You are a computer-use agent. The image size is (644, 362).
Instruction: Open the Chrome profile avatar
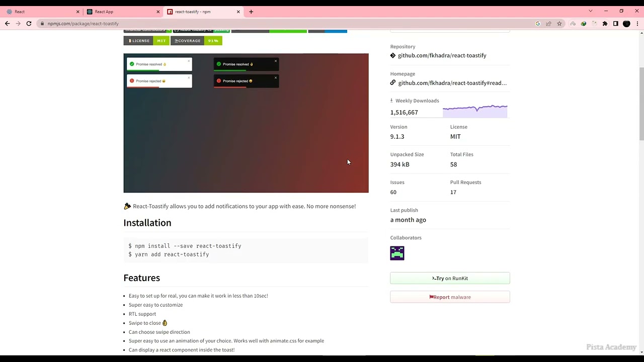(x=626, y=24)
